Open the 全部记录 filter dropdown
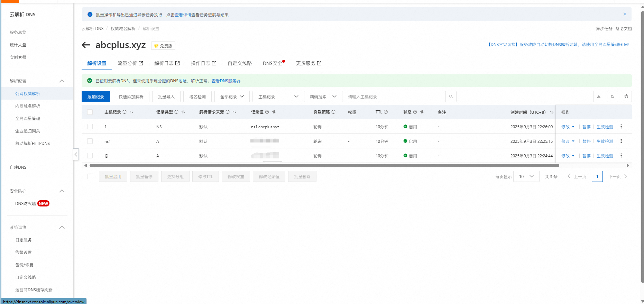The width and height of the screenshot is (644, 304). [x=232, y=96]
